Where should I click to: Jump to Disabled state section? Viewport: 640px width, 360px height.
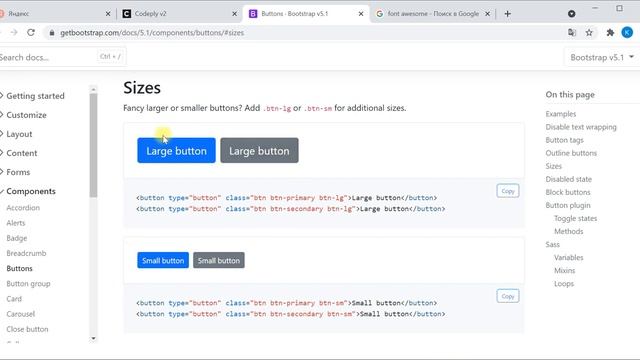569,179
